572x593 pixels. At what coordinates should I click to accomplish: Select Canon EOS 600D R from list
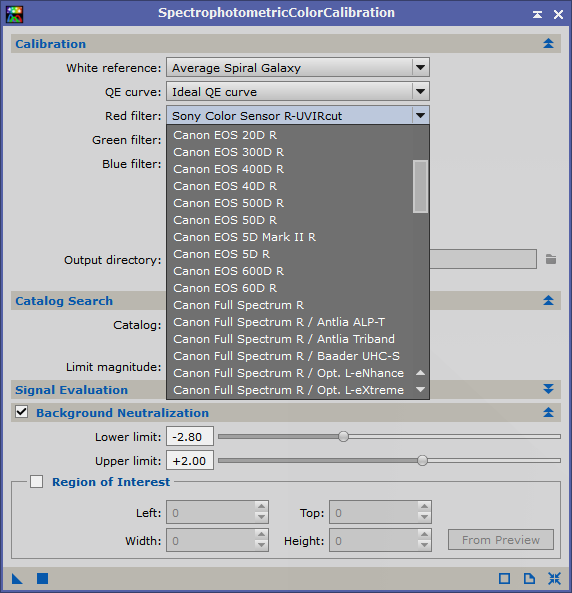(228, 271)
